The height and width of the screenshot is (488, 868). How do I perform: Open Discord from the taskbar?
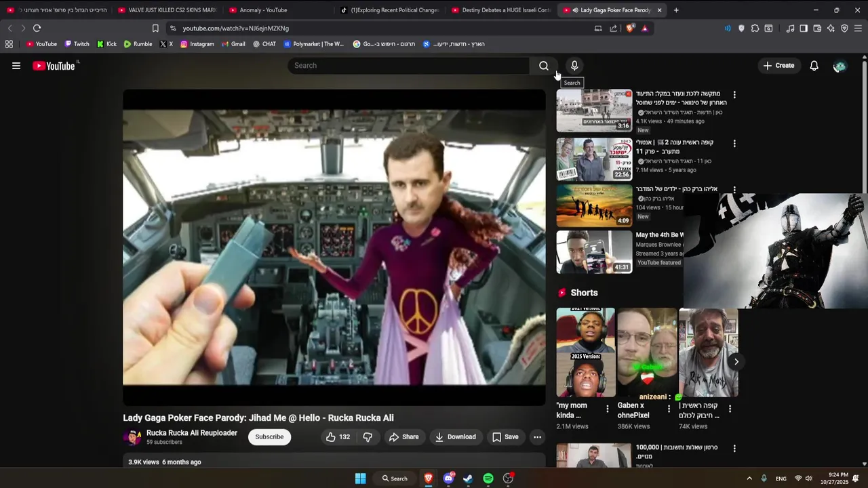point(448,479)
